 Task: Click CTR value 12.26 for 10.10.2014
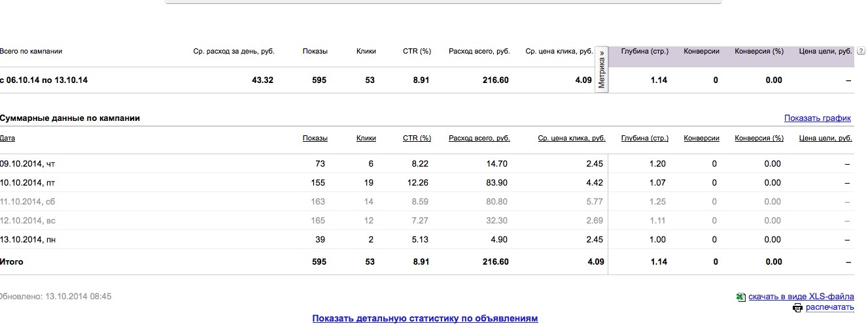point(417,183)
